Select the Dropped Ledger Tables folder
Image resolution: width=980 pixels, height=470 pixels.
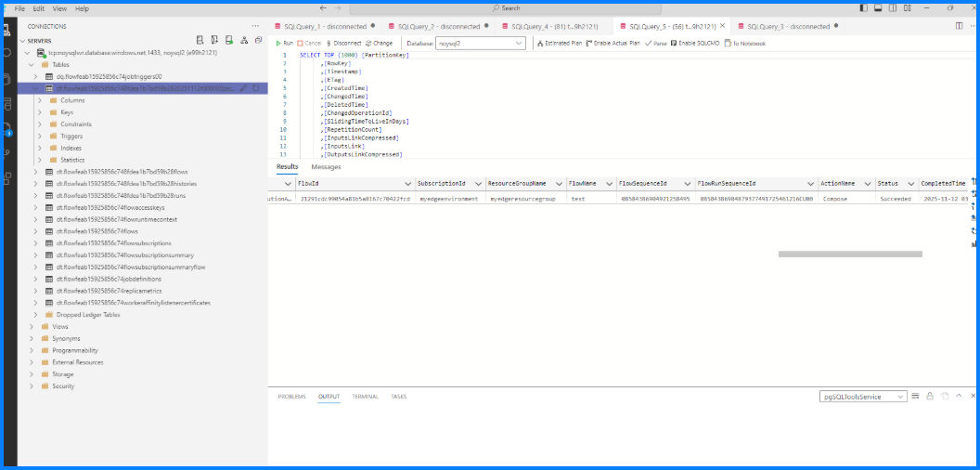coord(88,314)
